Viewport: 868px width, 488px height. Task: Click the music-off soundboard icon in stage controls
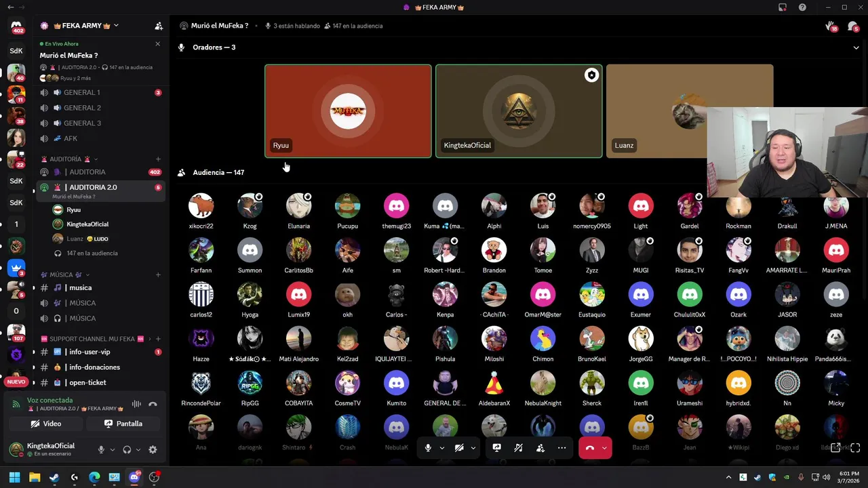pyautogui.click(x=518, y=448)
